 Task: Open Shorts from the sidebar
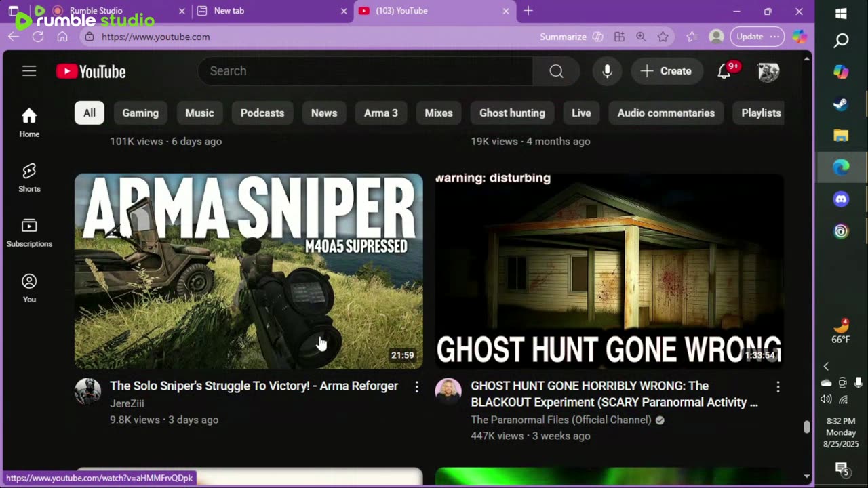coord(29,178)
